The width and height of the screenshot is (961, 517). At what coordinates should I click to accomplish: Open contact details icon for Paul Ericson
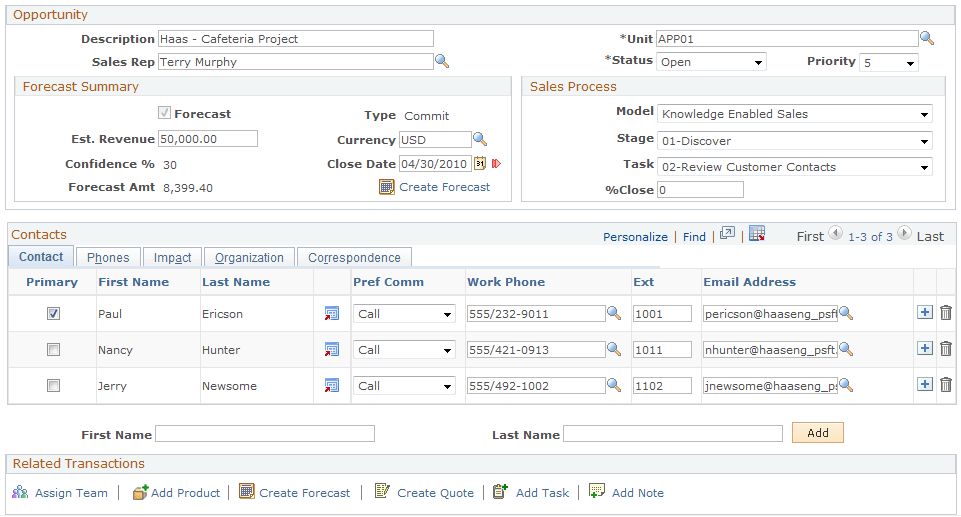point(332,314)
